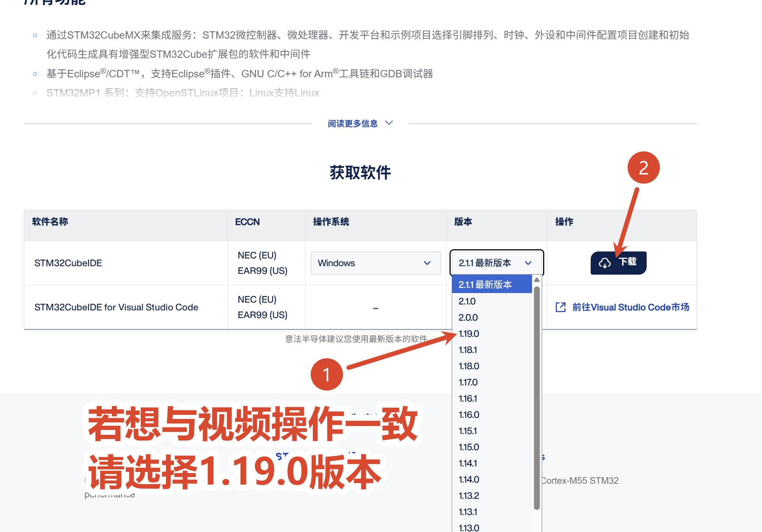The height and width of the screenshot is (532, 762).
Task: Select version 1.14.1 option
Action: (492, 463)
